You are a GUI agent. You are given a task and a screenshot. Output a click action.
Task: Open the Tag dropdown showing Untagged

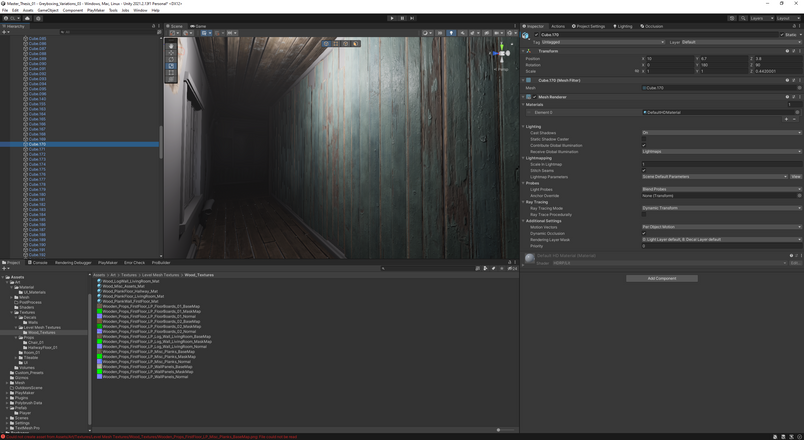pos(603,42)
